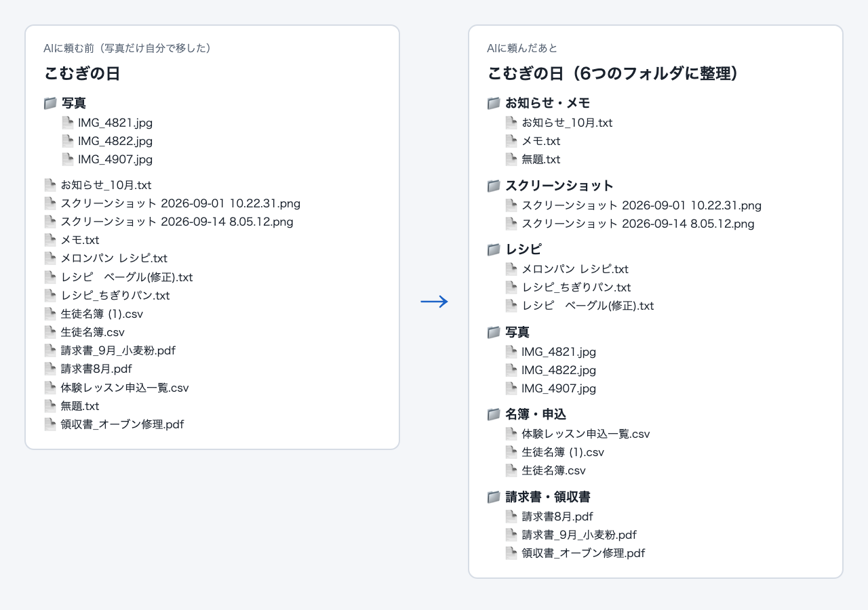Click the レシピ folder icon
Image resolution: width=868 pixels, height=610 pixels.
coord(494,249)
